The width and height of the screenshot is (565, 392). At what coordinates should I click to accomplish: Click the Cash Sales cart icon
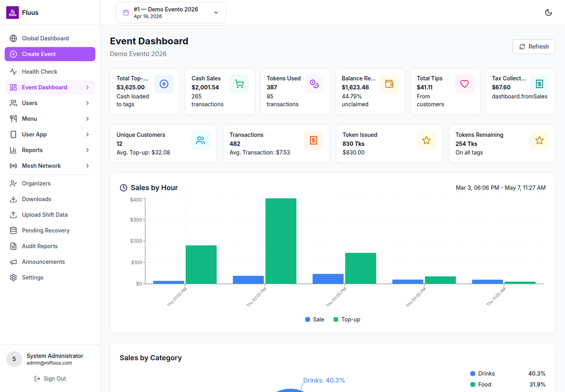click(239, 84)
